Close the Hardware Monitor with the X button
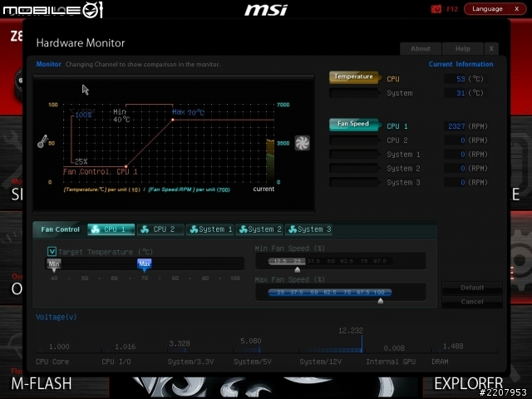 (x=491, y=48)
